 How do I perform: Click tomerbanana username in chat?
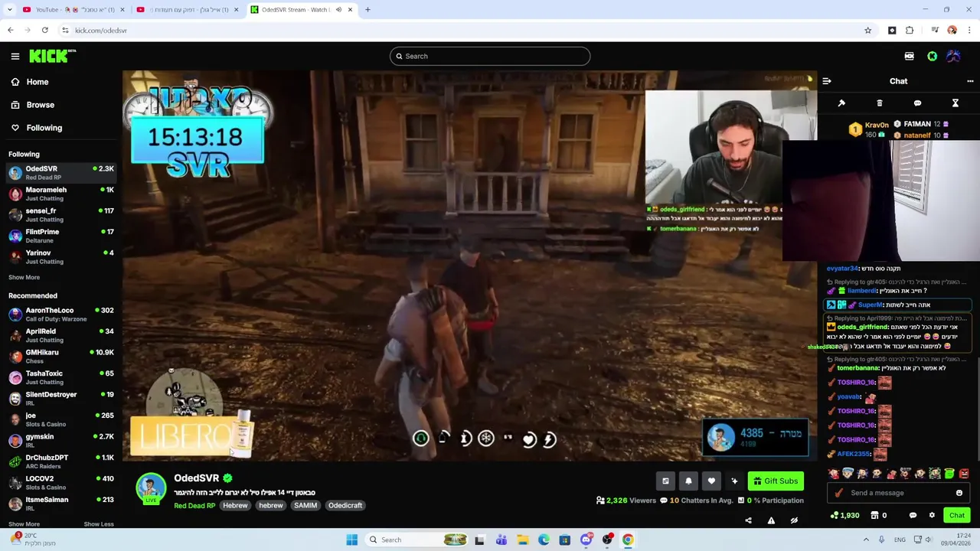coord(858,368)
